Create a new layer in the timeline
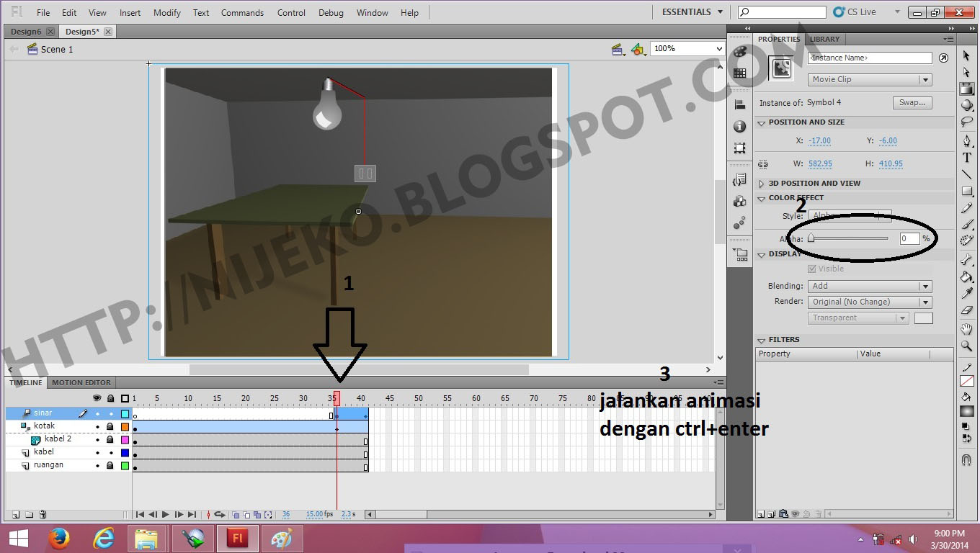The image size is (980, 553). pos(16,514)
